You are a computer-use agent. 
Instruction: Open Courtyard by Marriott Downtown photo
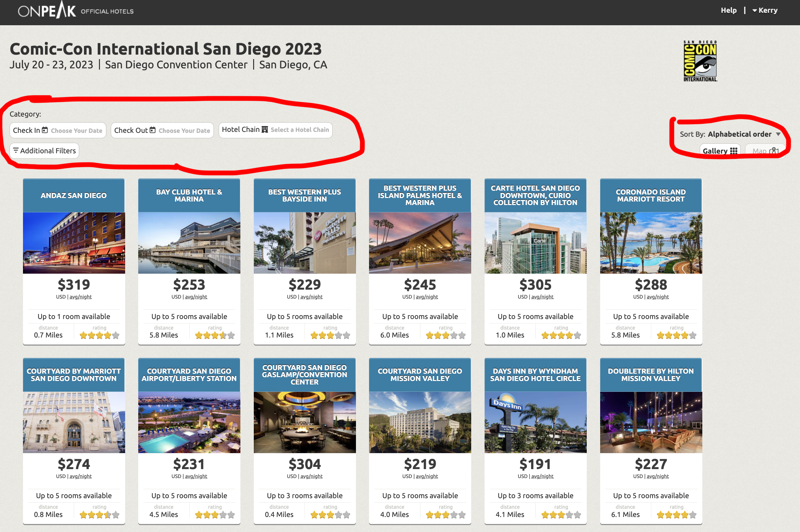pyautogui.click(x=74, y=422)
